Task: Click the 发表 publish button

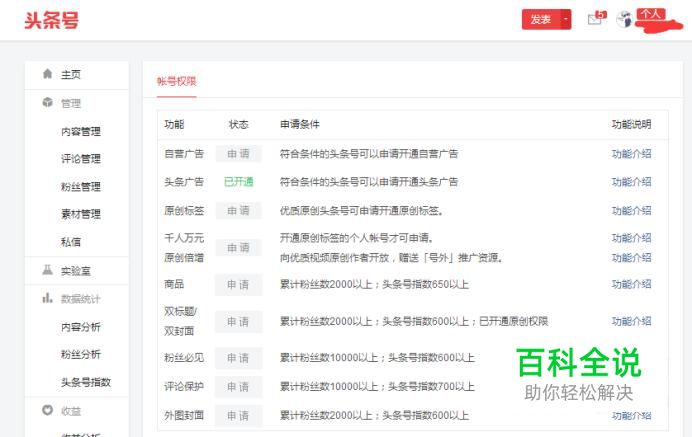Action: (x=541, y=19)
